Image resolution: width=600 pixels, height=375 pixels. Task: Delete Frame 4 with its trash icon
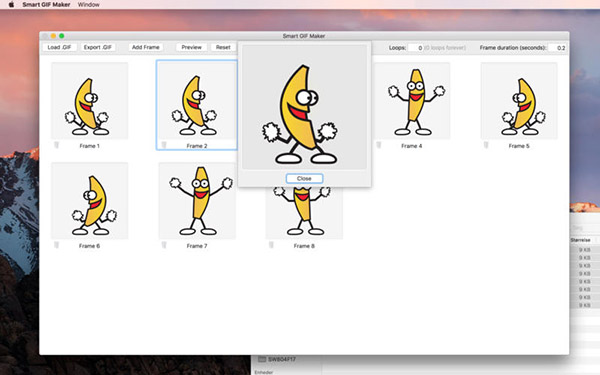tap(378, 145)
